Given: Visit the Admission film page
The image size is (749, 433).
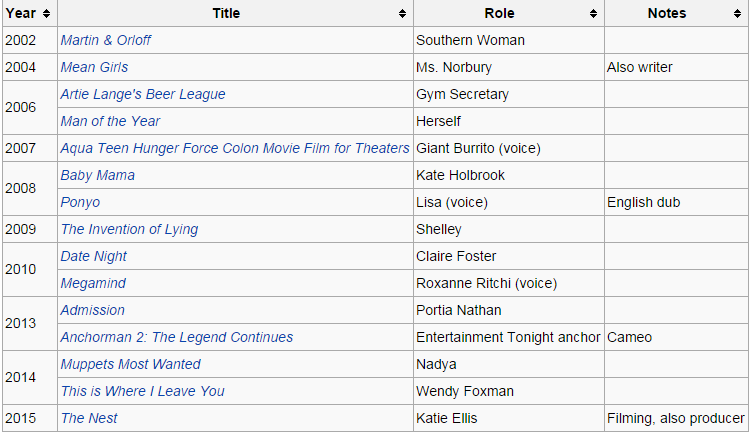Looking at the screenshot, I should point(93,310).
